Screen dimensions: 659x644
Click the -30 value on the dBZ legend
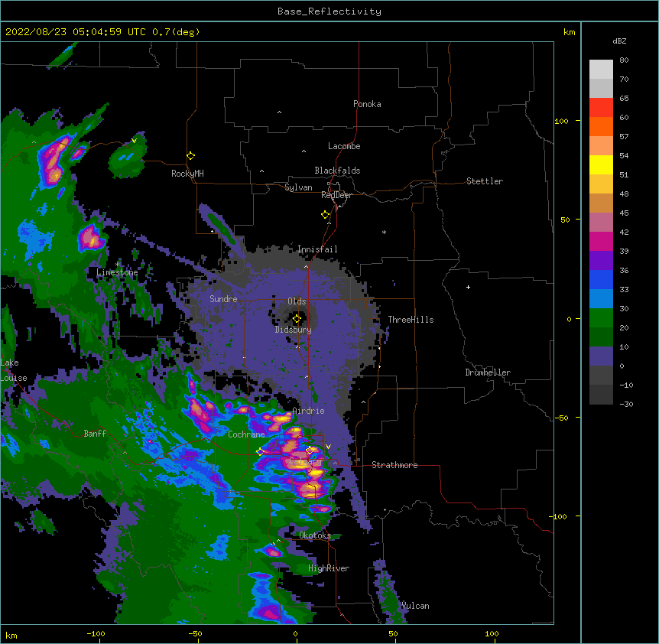coord(626,404)
